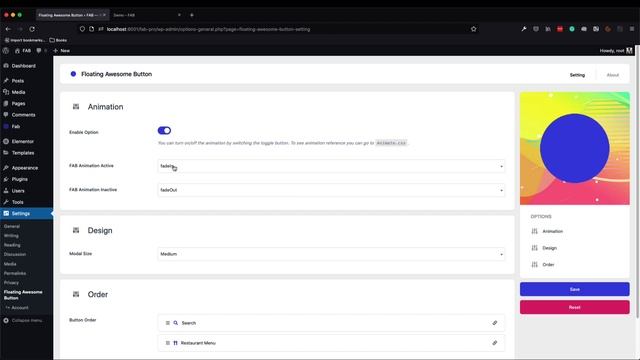Open Fab in WordPress sidebar
The width and height of the screenshot is (640, 360).
pos(16,127)
